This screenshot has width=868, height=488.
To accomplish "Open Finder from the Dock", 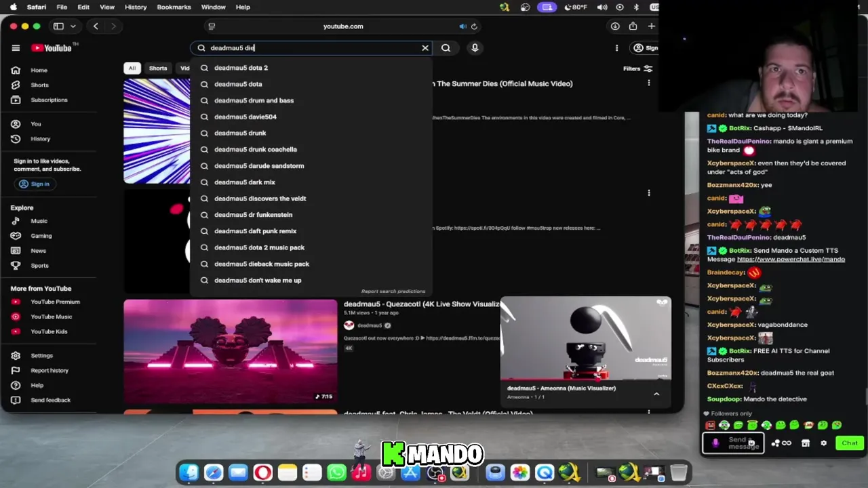I will click(189, 472).
